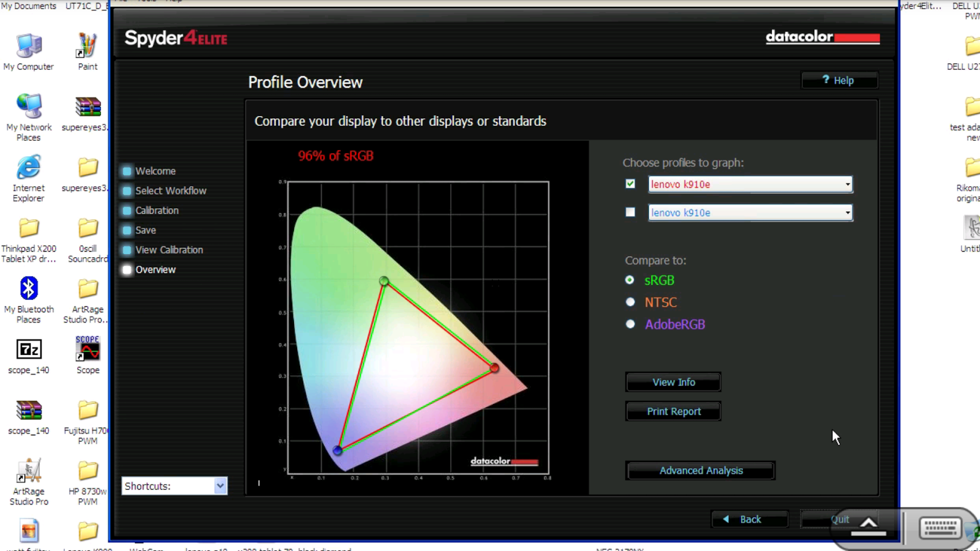Select Internet Explorer desktop icon
Screen dimensions: 980x551
point(29,179)
